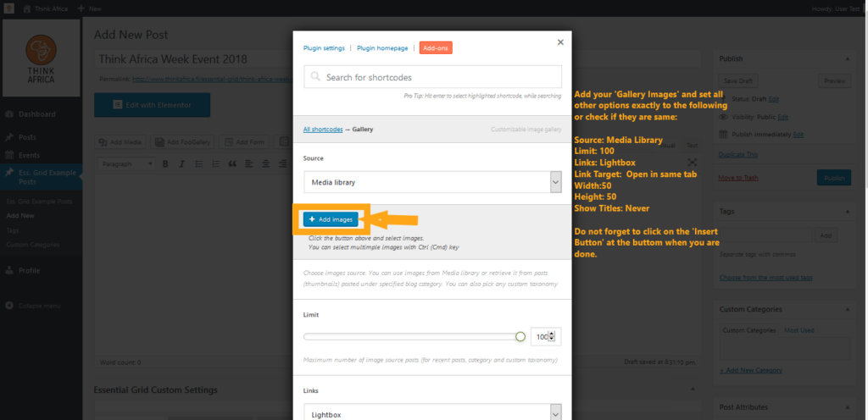Open the Tags submenu item in sidebar

click(x=12, y=229)
